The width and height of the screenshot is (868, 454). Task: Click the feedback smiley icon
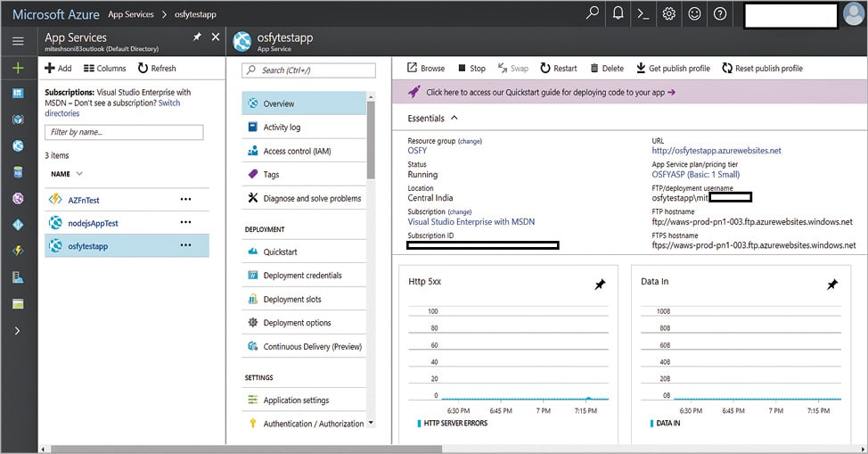point(695,13)
